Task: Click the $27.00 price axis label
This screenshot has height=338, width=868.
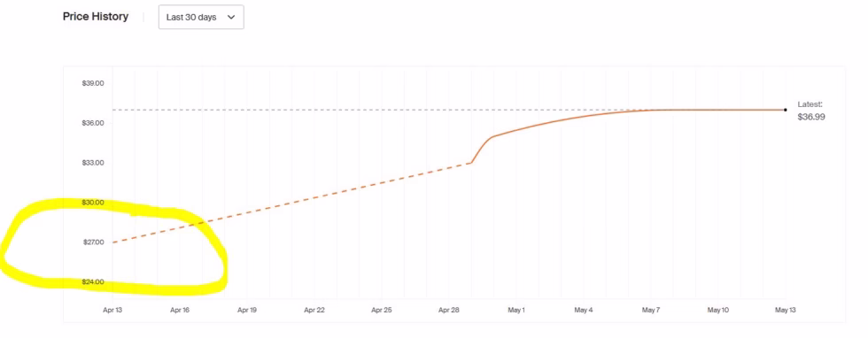Action: (x=93, y=242)
